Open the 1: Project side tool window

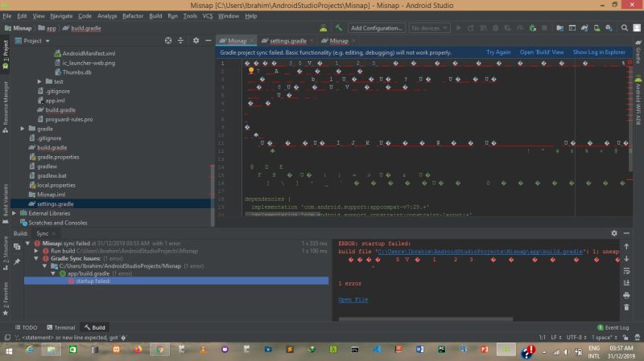point(6,54)
